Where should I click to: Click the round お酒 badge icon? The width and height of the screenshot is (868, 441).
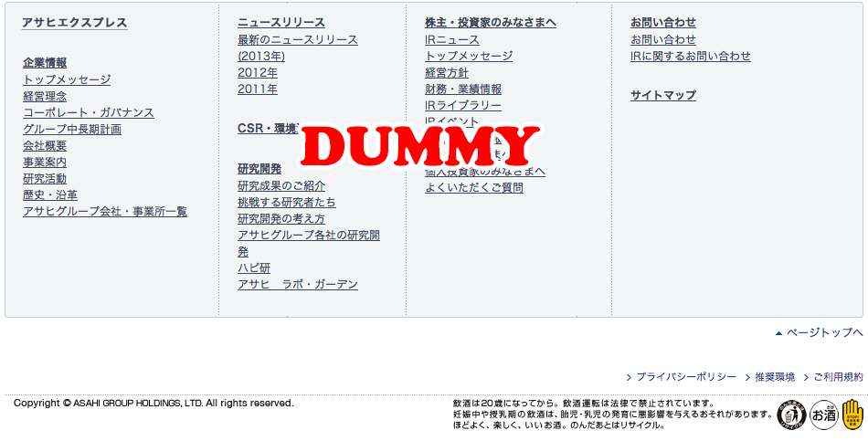[823, 415]
